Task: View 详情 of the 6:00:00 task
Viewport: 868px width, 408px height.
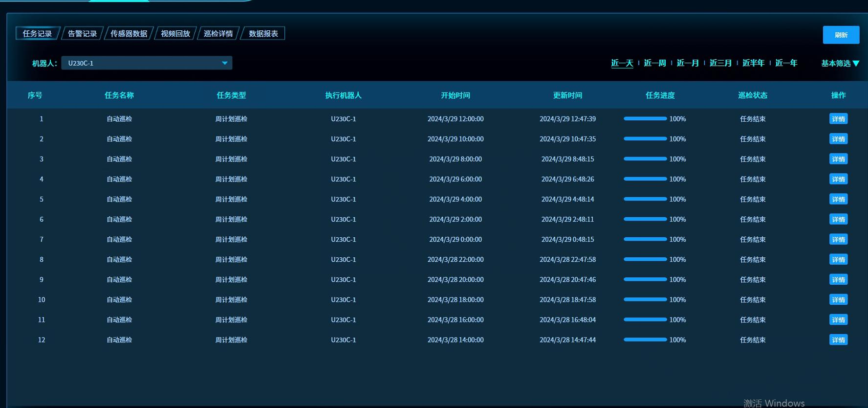Action: (x=838, y=179)
